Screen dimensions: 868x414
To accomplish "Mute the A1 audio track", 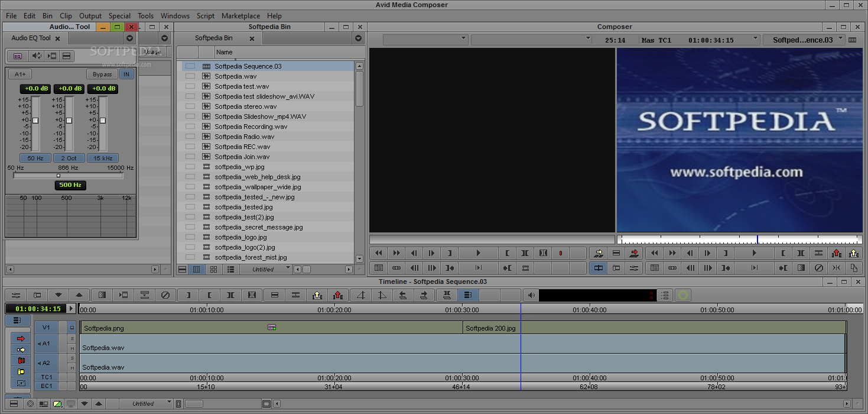I will (72, 348).
